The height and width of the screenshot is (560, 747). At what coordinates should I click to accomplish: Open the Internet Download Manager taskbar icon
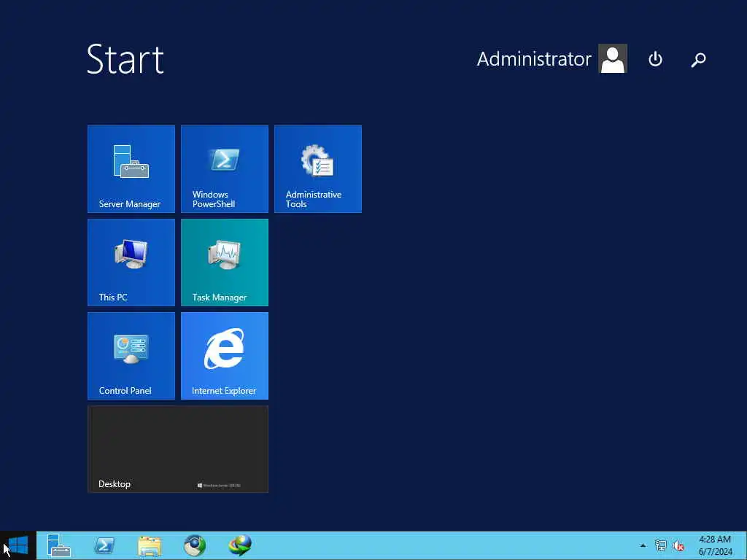point(240,545)
